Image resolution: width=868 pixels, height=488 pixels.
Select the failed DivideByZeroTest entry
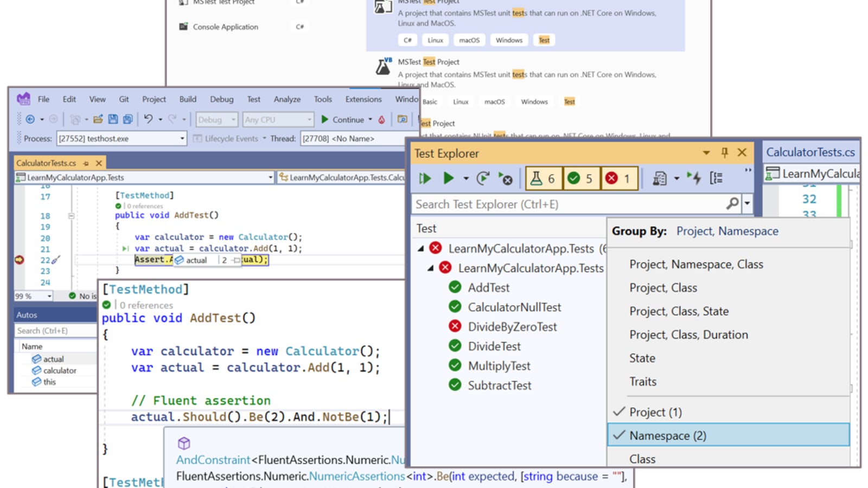coord(512,326)
